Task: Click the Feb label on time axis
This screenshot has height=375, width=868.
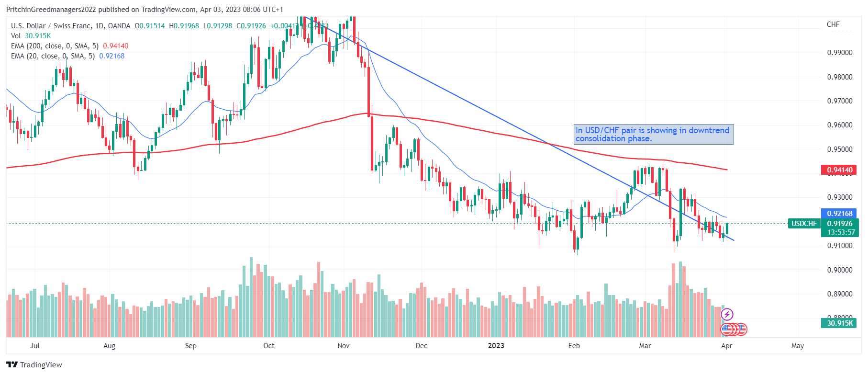Action: (x=574, y=346)
